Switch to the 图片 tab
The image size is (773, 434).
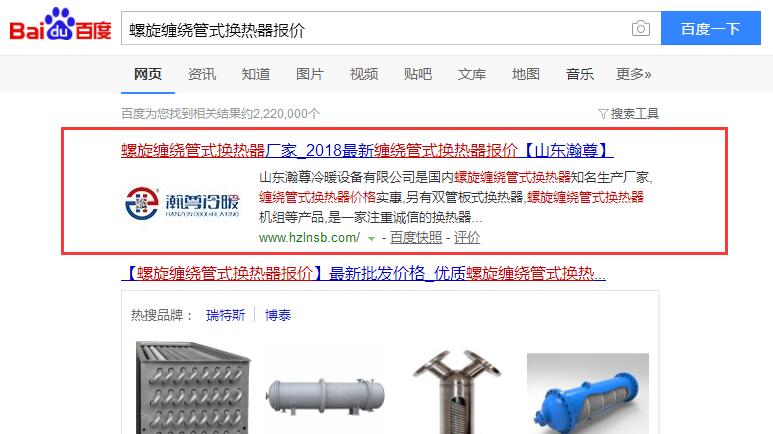[x=310, y=74]
